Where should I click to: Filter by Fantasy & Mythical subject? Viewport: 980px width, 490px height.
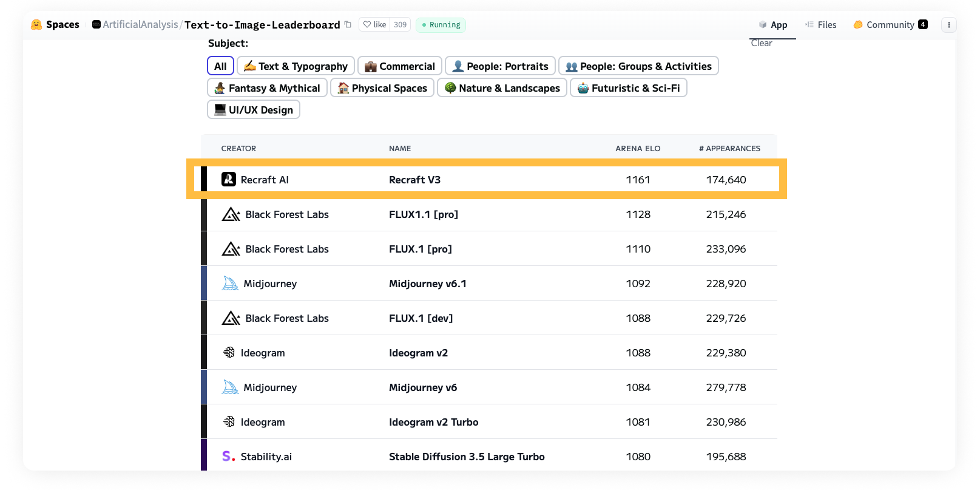[x=267, y=88]
